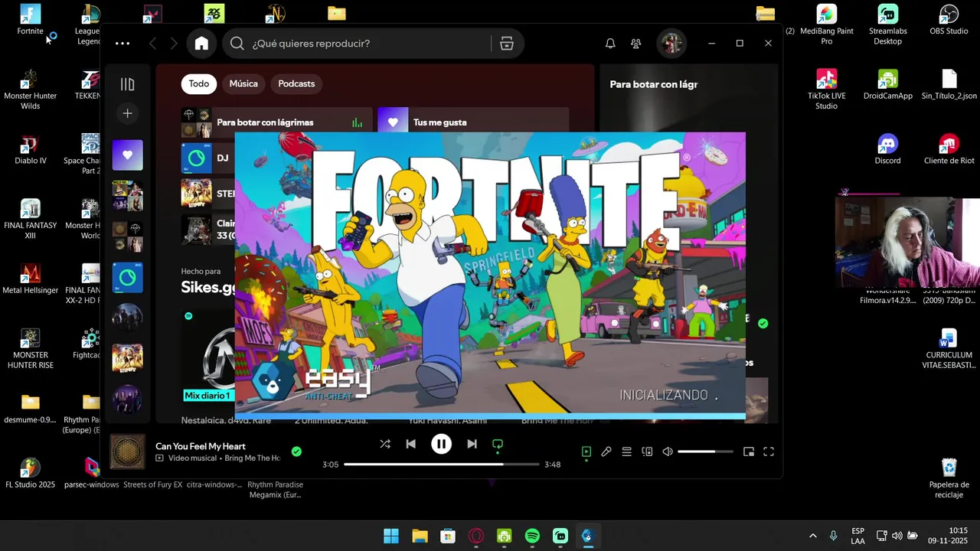Select MONSTER HUNTER RISE desktop icon
Image resolution: width=980 pixels, height=551 pixels.
pos(30,349)
